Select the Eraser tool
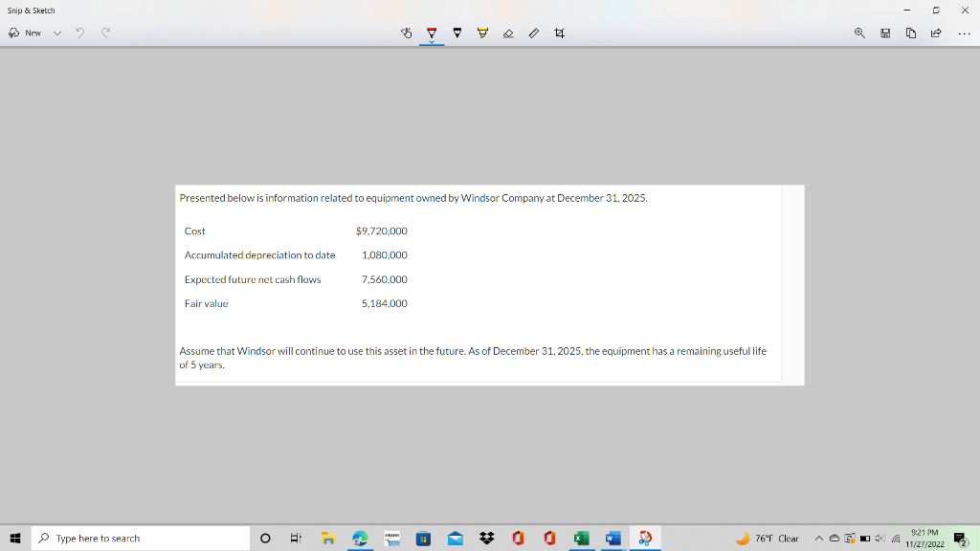The height and width of the screenshot is (551, 980). (x=508, y=33)
